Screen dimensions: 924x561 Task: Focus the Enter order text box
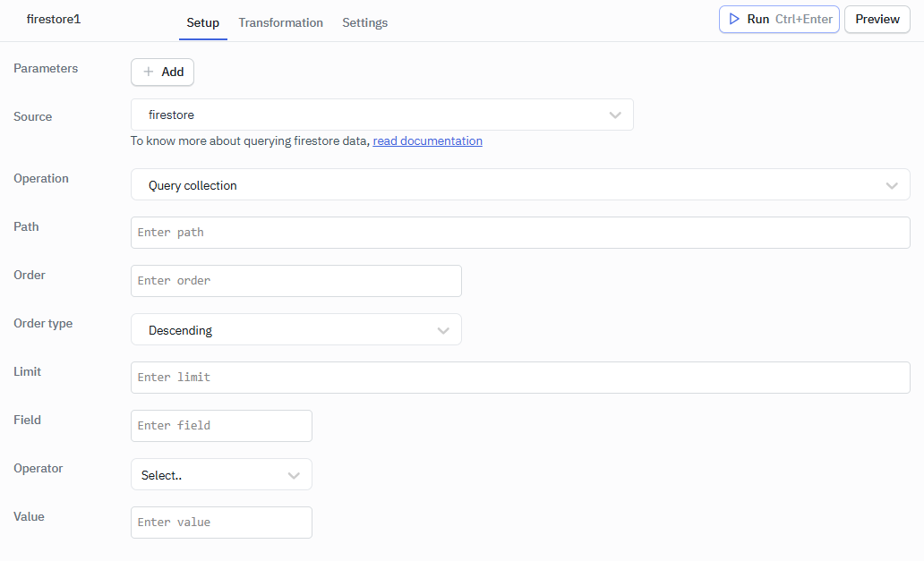tap(295, 281)
